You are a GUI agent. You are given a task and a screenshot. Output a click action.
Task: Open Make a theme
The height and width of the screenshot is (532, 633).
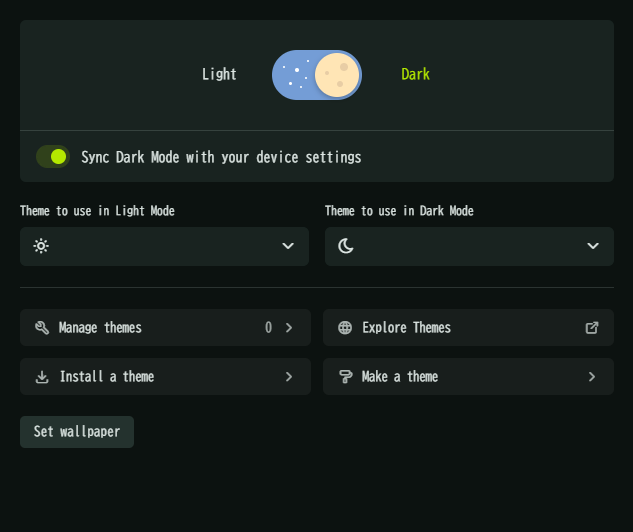tap(468, 377)
